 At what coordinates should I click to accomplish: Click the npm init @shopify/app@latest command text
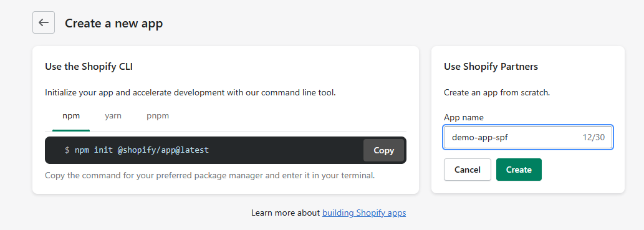142,150
